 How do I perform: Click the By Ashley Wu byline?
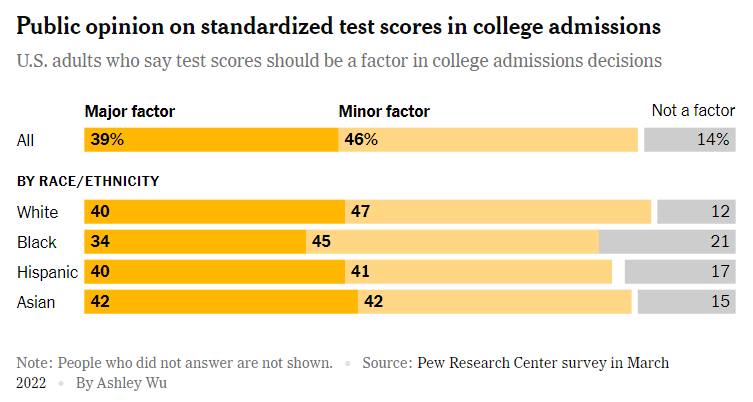click(x=121, y=383)
